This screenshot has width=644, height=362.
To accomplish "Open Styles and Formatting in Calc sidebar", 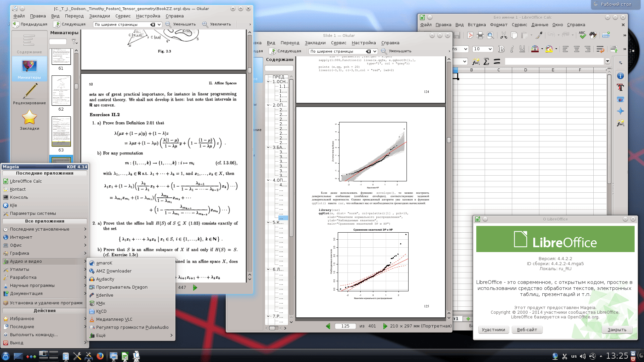I will point(621,88).
